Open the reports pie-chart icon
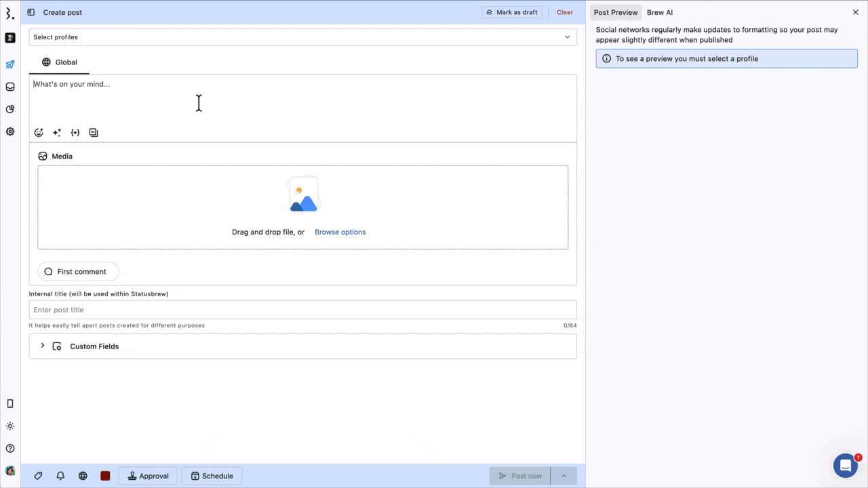 pos(10,109)
